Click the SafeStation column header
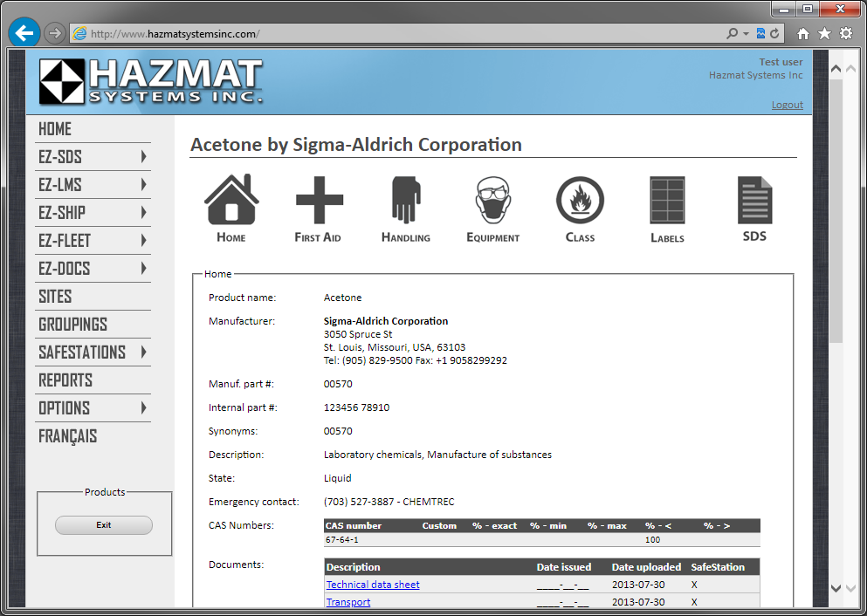Viewport: 867px width, 616px height. (718, 567)
